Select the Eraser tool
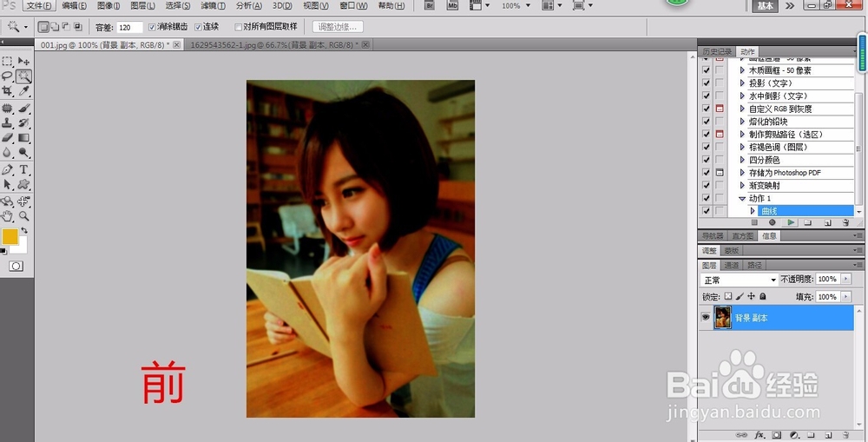The width and height of the screenshot is (868, 442). tap(7, 137)
